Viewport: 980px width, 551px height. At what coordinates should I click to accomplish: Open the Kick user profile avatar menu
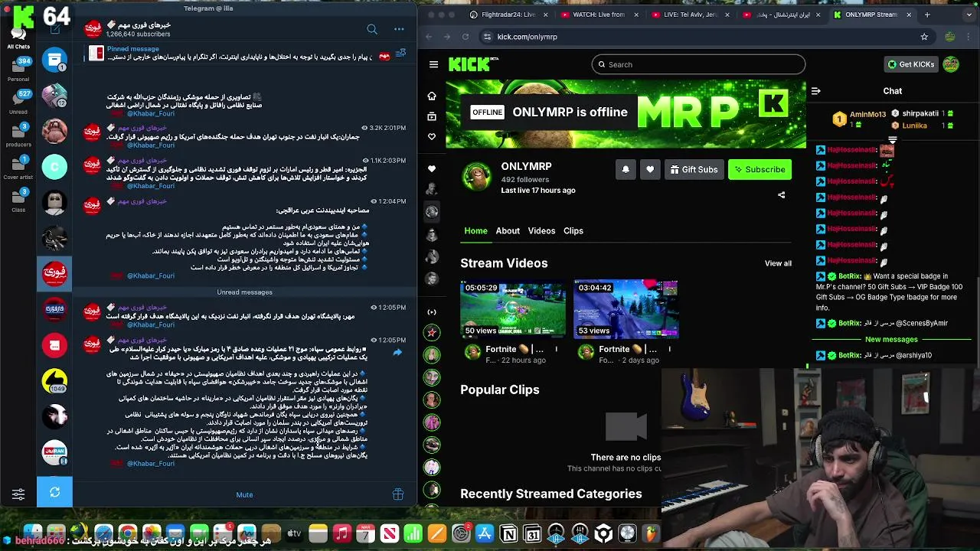pyautogui.click(x=951, y=64)
